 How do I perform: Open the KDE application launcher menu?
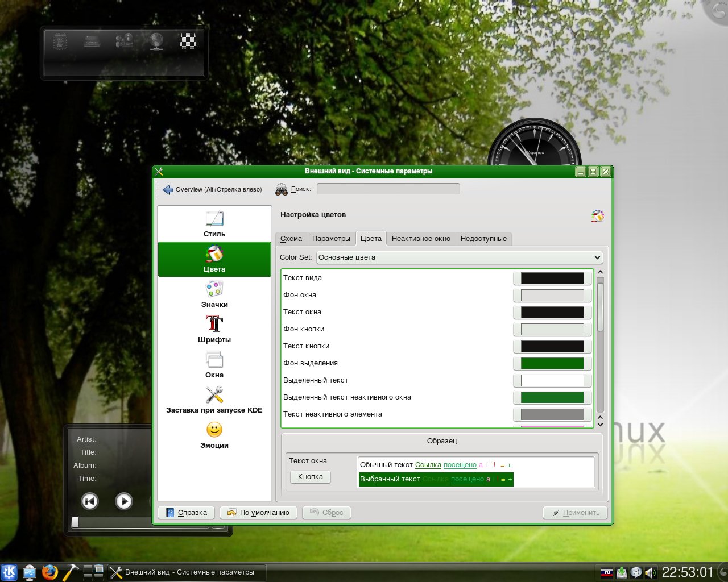pos(9,572)
